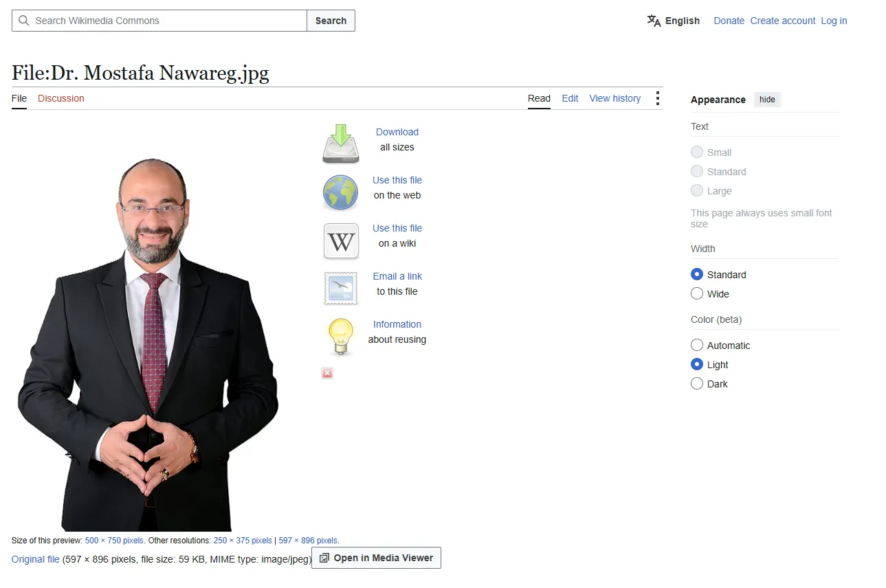Screen dimensions: 886x588
Task: Open in Media Viewer button
Action: [376, 558]
